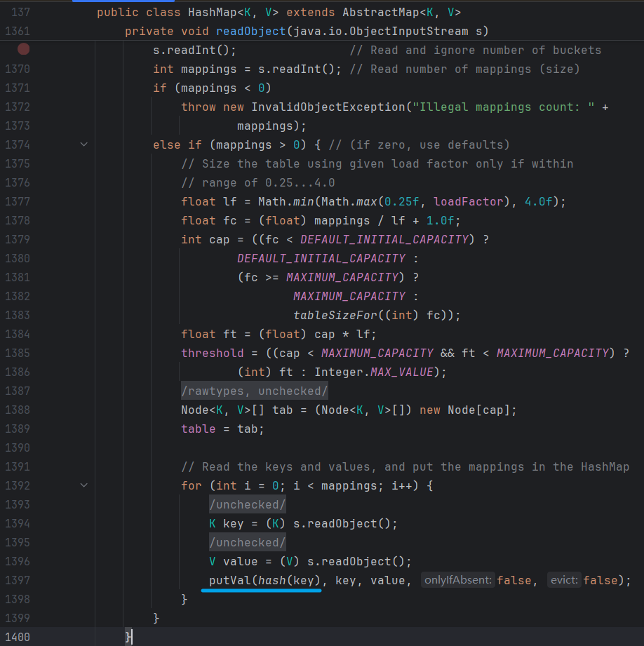
Task: Click MAXIMUM_CAPACITY on line 1382
Action: coord(349,296)
